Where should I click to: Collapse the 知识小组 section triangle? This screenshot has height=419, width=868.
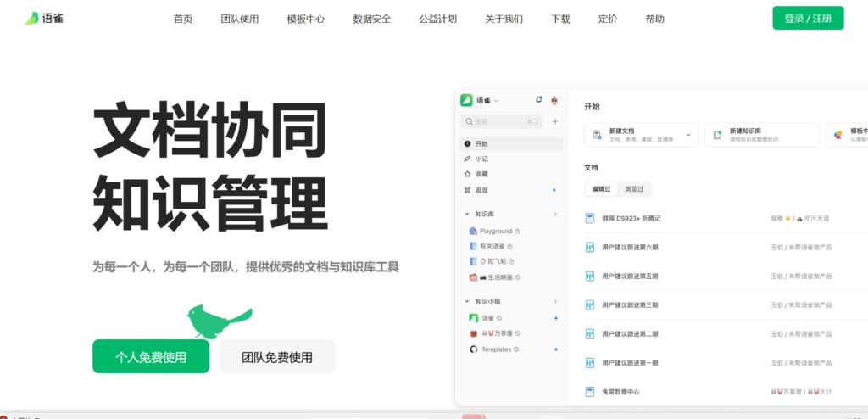click(x=467, y=301)
